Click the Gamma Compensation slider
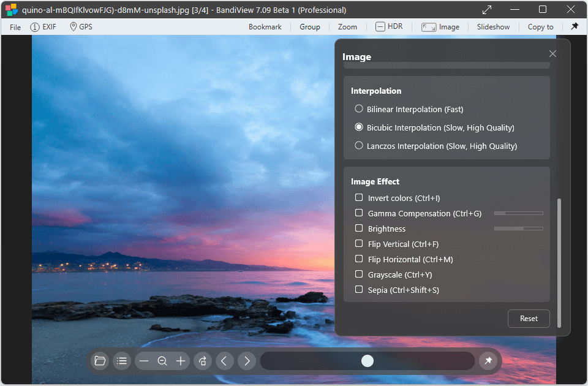Viewport: 588px width, 386px height. [x=518, y=213]
